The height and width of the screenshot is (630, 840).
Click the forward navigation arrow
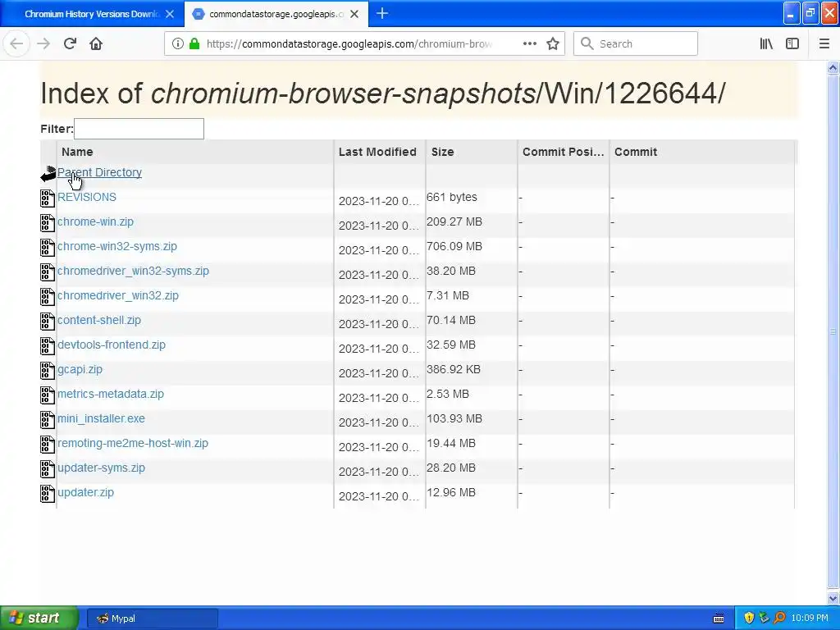43,43
